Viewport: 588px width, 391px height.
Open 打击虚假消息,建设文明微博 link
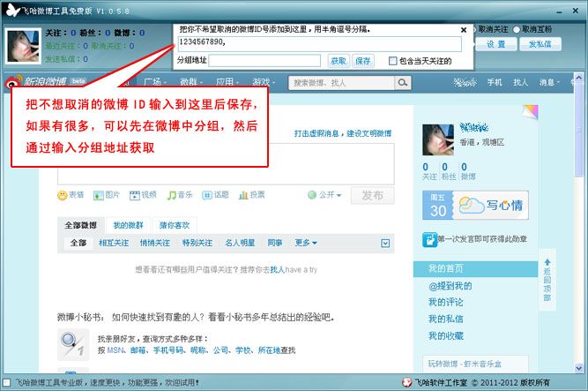[x=343, y=133]
